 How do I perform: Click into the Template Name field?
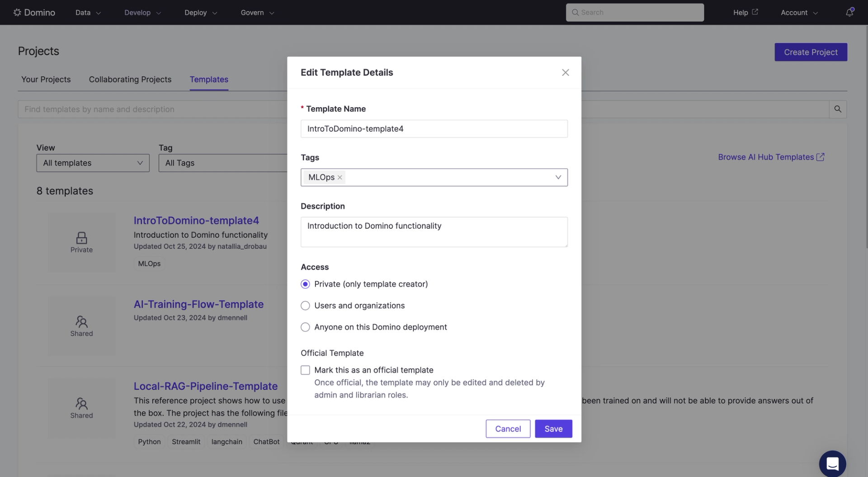point(434,129)
